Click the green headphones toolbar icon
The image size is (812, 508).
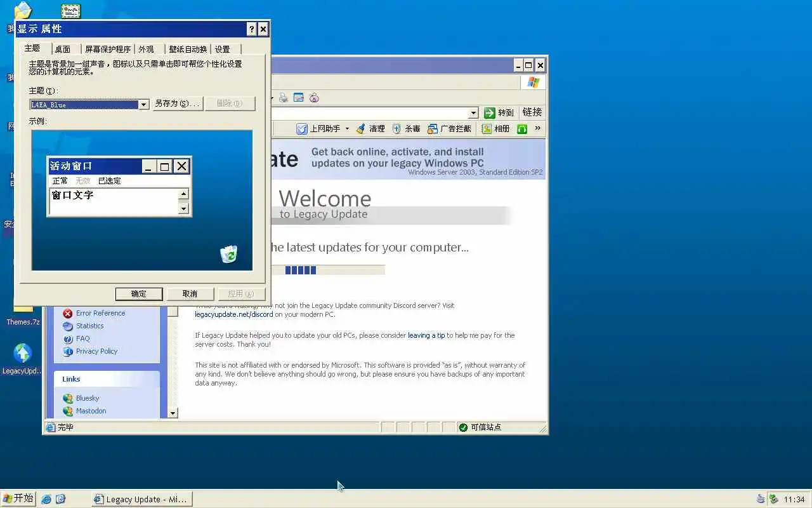(522, 128)
